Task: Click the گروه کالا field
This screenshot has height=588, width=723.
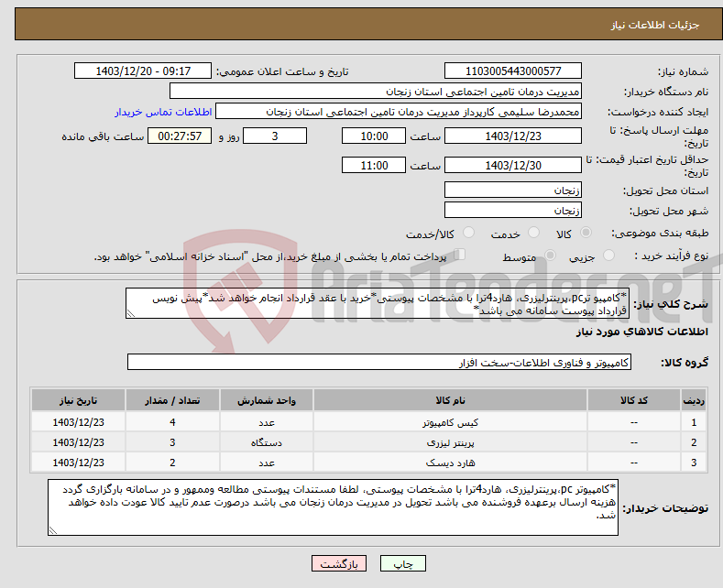Action: (379, 362)
